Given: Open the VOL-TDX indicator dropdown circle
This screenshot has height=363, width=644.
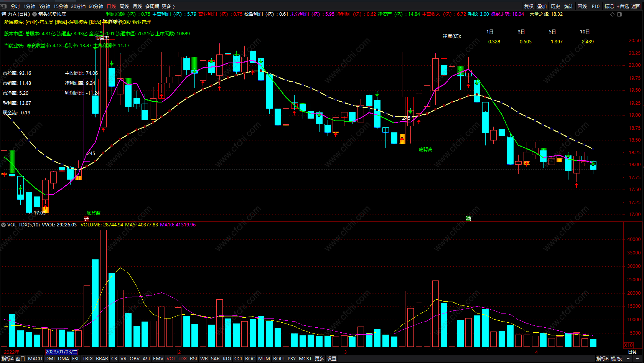Looking at the screenshot, I should click(x=3, y=225).
